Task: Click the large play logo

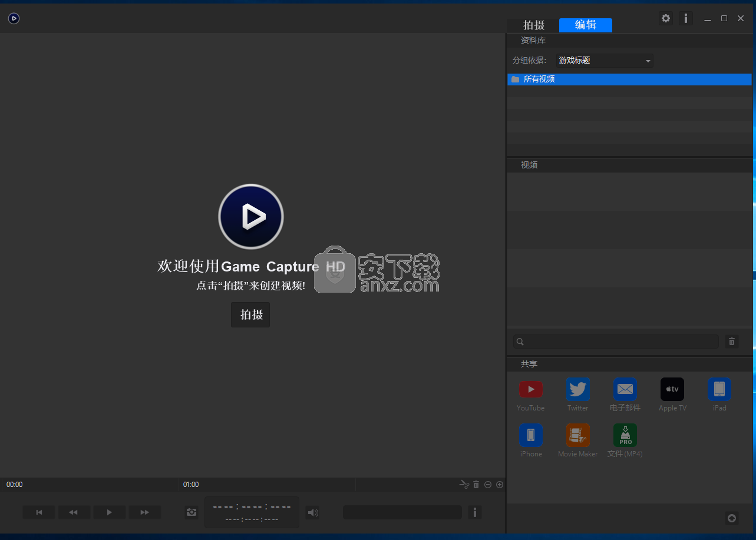Action: point(251,217)
